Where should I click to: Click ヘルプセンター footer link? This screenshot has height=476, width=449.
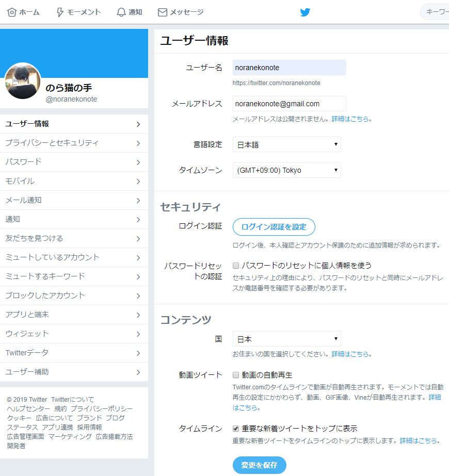tap(28, 409)
